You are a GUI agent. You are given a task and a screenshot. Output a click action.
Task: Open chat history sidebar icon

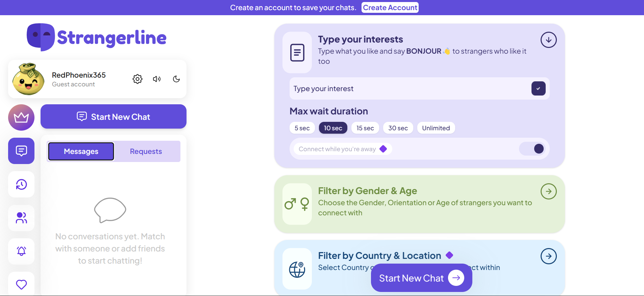(x=21, y=184)
